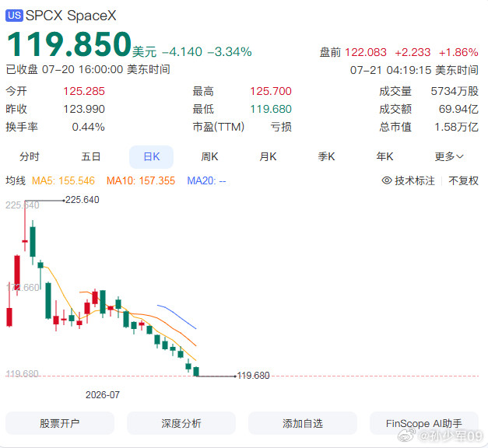The height and width of the screenshot is (448, 488).
Task: Switch to the 年K tab
Action: tap(384, 156)
